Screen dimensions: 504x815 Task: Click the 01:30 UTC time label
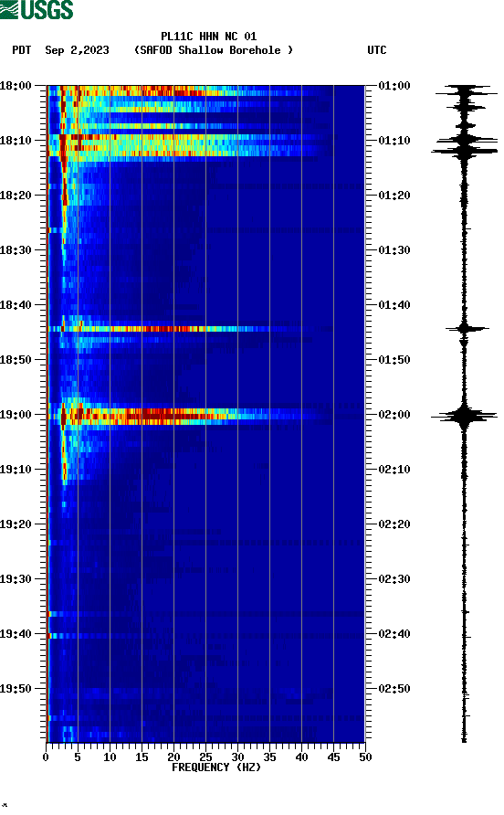click(x=394, y=250)
